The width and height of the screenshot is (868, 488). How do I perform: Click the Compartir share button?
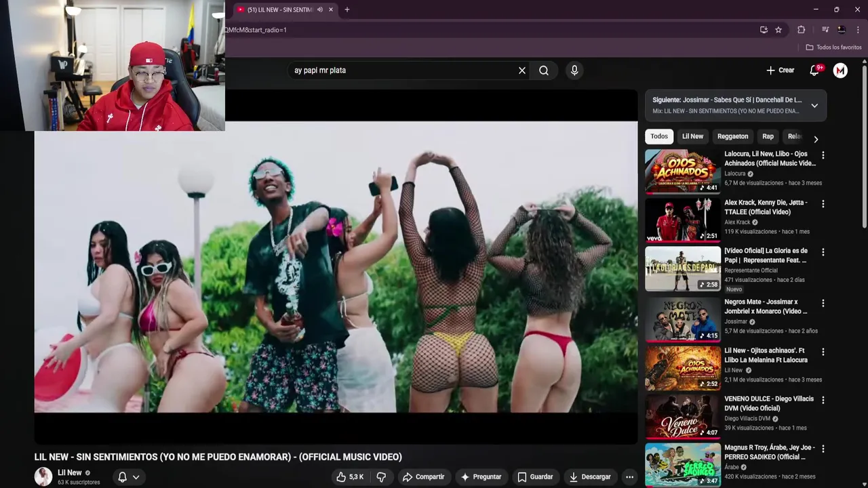(x=423, y=477)
